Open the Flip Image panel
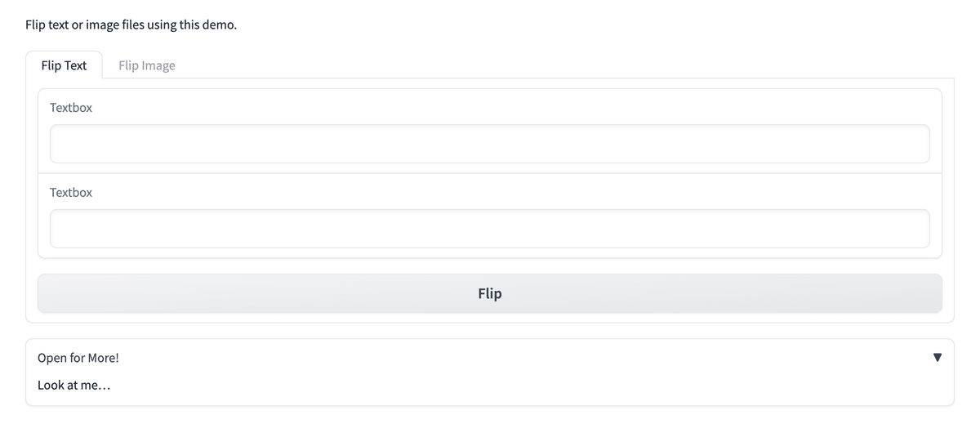This screenshot has height=424, width=980. (147, 65)
